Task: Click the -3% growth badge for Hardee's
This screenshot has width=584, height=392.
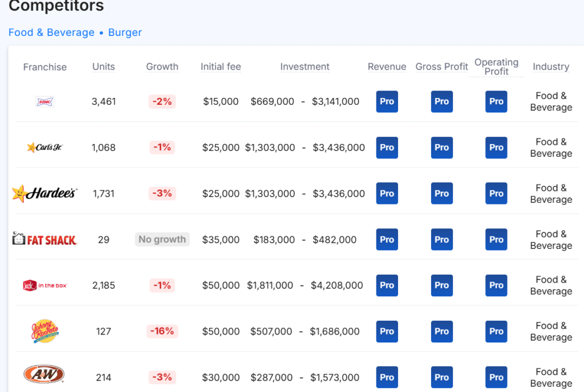Action: tap(162, 193)
